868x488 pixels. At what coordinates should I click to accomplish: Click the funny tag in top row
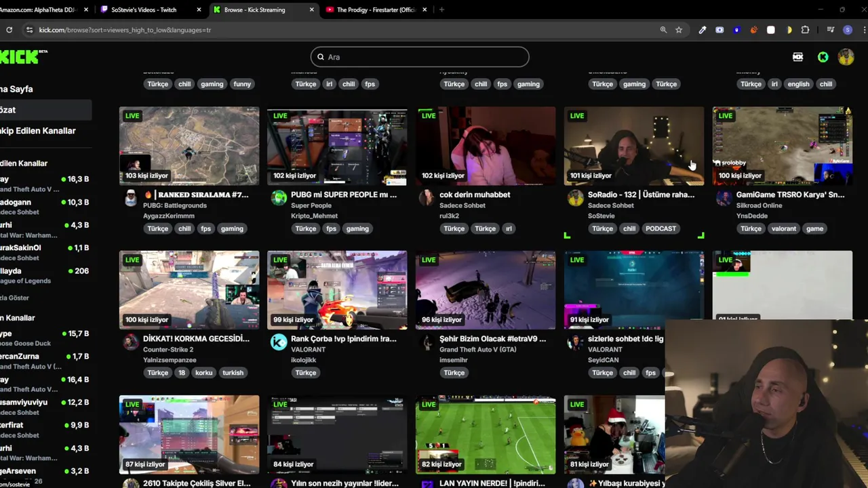[x=242, y=84]
